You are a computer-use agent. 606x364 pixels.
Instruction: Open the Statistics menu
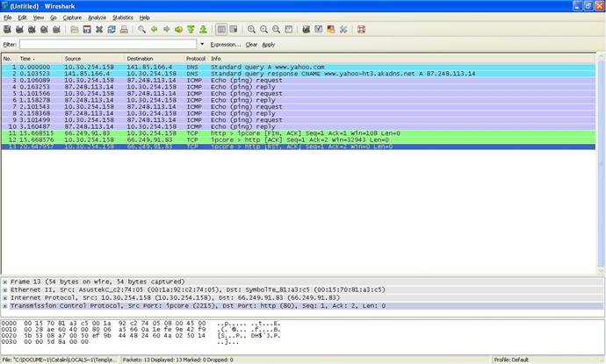(122, 18)
